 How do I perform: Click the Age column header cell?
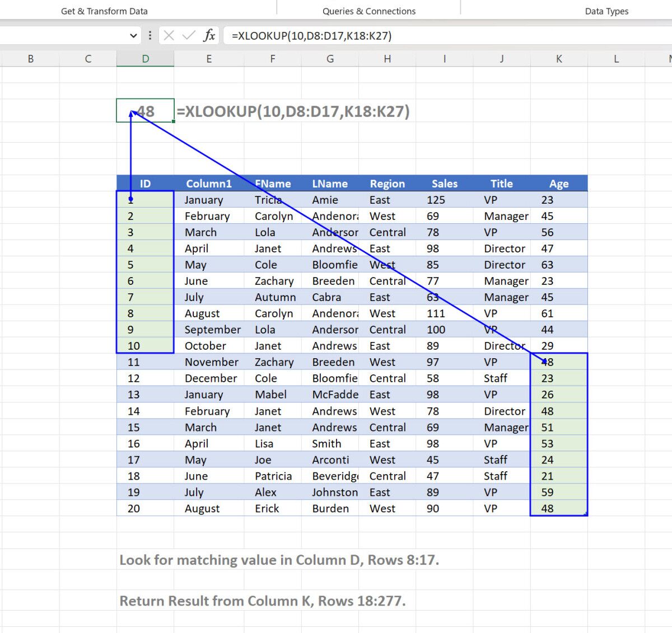559,183
